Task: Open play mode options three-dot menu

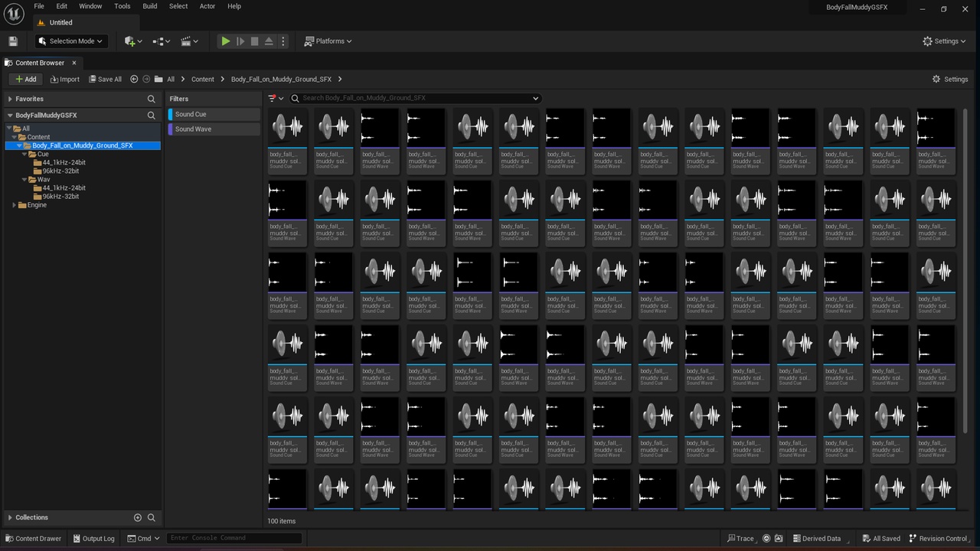Action: point(283,41)
